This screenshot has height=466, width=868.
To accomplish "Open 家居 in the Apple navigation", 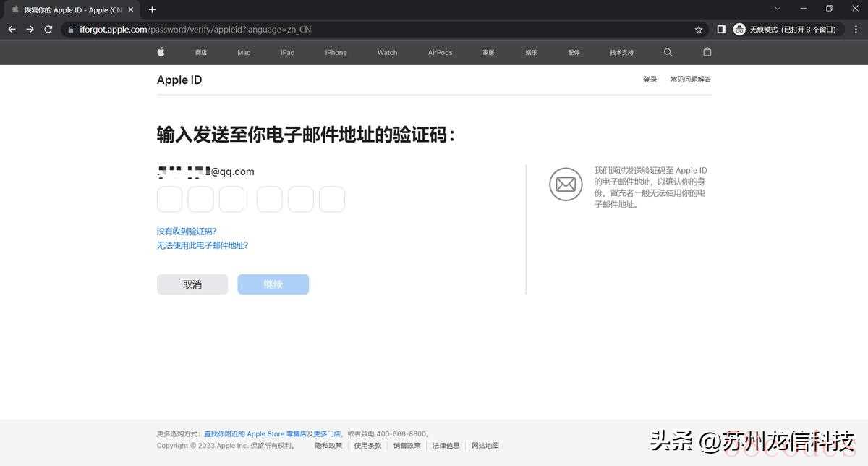I will click(488, 53).
